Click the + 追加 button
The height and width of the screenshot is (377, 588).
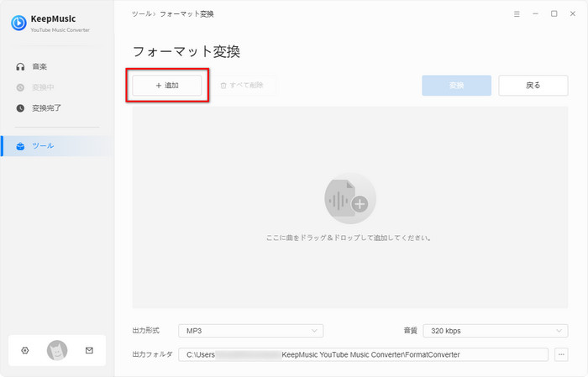tap(167, 86)
